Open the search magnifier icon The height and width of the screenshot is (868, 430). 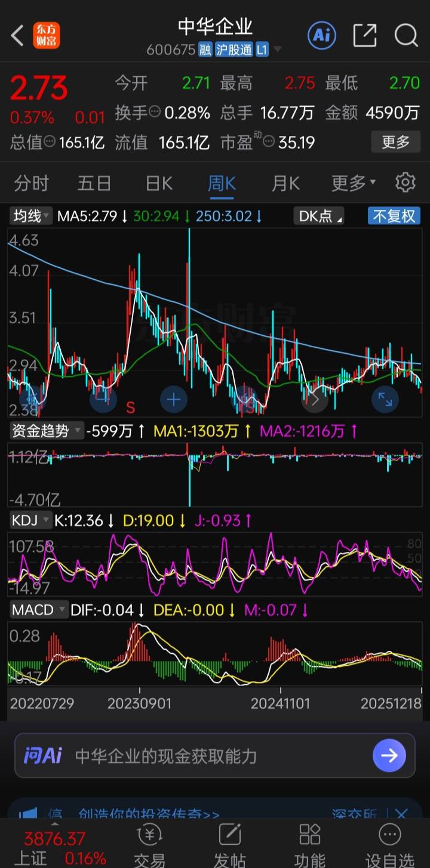[406, 35]
